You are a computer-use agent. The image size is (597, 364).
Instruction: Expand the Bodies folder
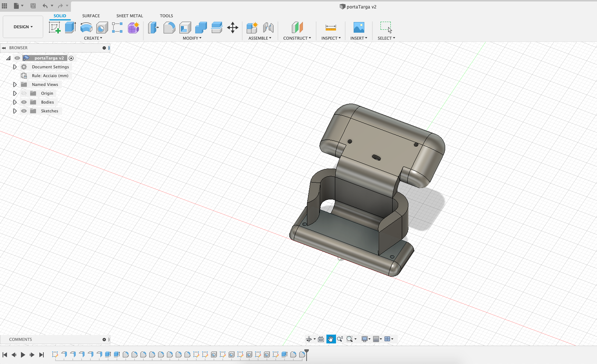[15, 102]
